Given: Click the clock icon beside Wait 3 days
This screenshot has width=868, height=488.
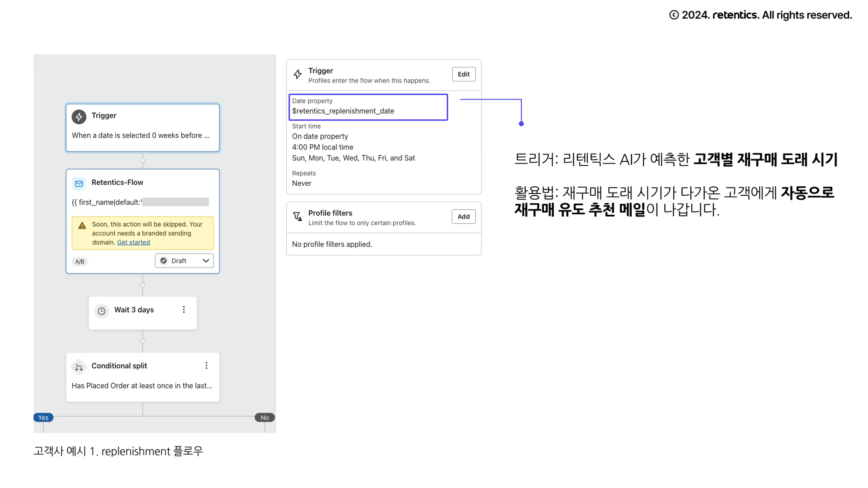Looking at the screenshot, I should click(x=101, y=311).
